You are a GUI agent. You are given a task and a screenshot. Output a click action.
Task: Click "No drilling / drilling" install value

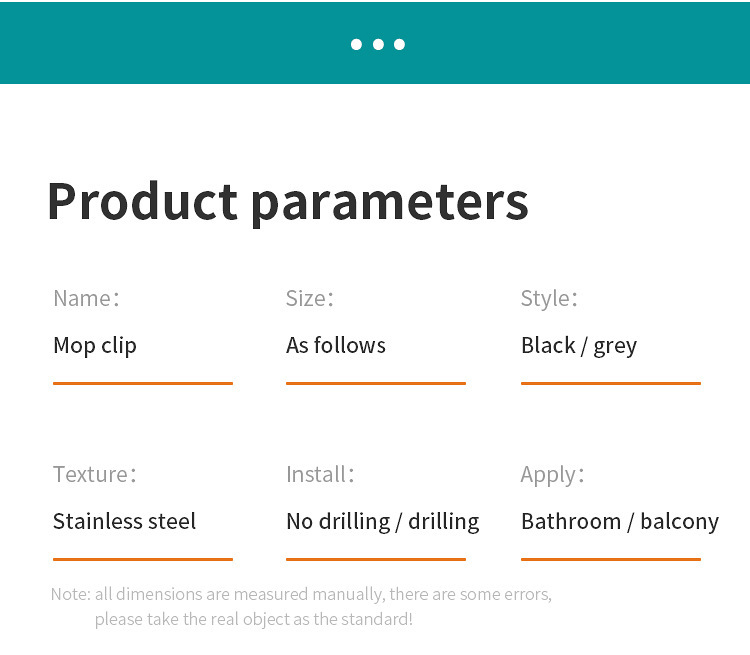(383, 522)
